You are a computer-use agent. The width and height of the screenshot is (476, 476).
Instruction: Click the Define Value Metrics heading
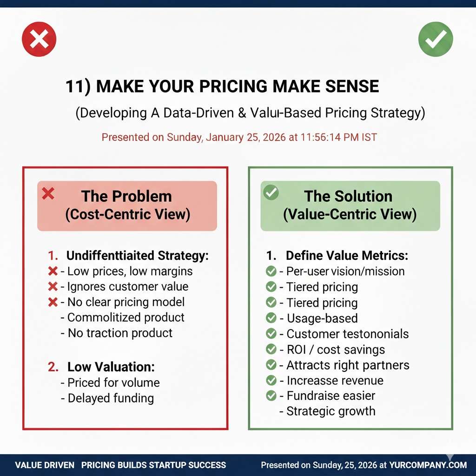point(347,255)
